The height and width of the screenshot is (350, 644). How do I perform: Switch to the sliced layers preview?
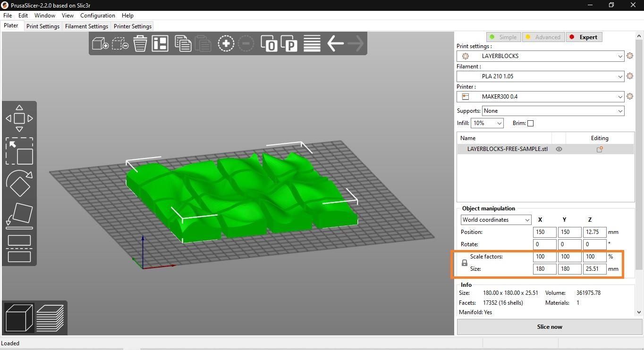pos(50,318)
